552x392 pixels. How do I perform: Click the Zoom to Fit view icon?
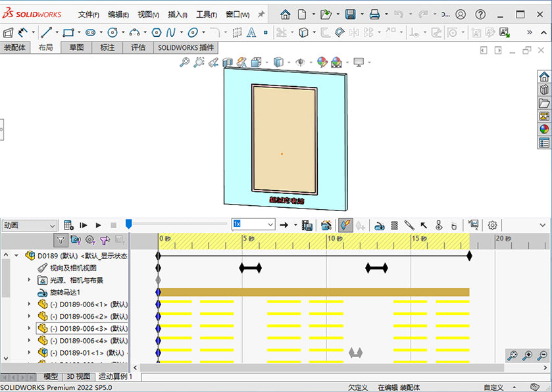[x=184, y=62]
